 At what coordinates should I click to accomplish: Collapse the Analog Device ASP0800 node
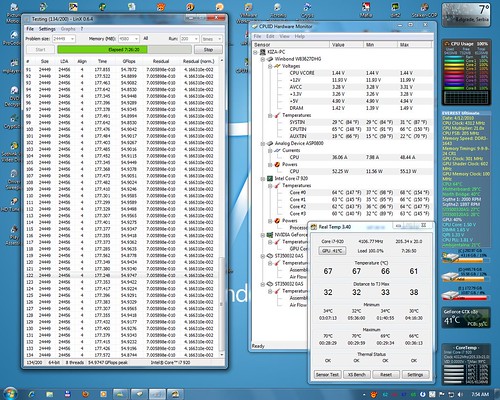point(263,144)
